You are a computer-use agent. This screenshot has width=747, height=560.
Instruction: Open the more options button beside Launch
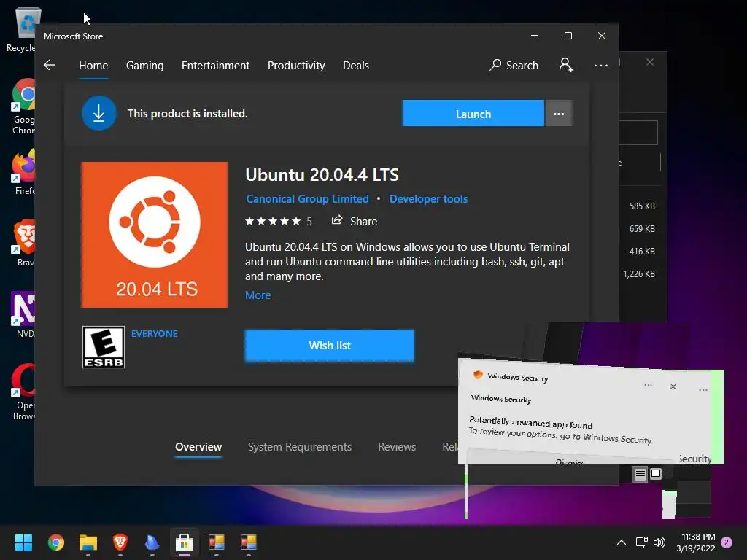pos(558,113)
